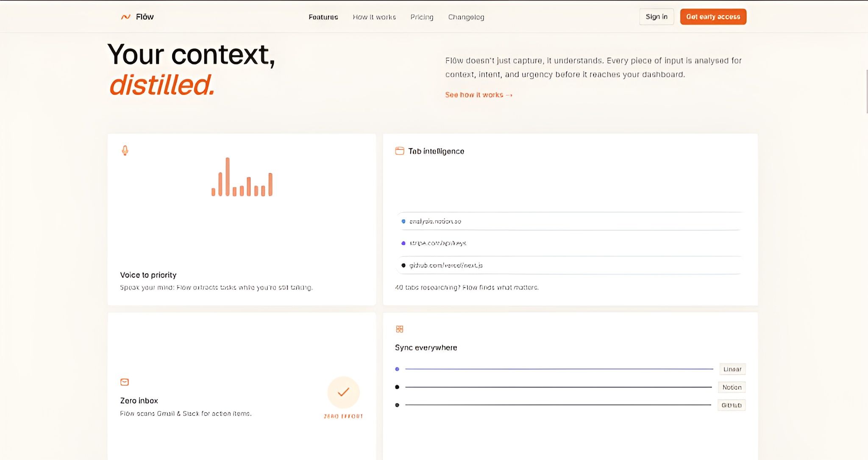Click the voice waveform bars graphic
The height and width of the screenshot is (460, 868).
point(242,177)
